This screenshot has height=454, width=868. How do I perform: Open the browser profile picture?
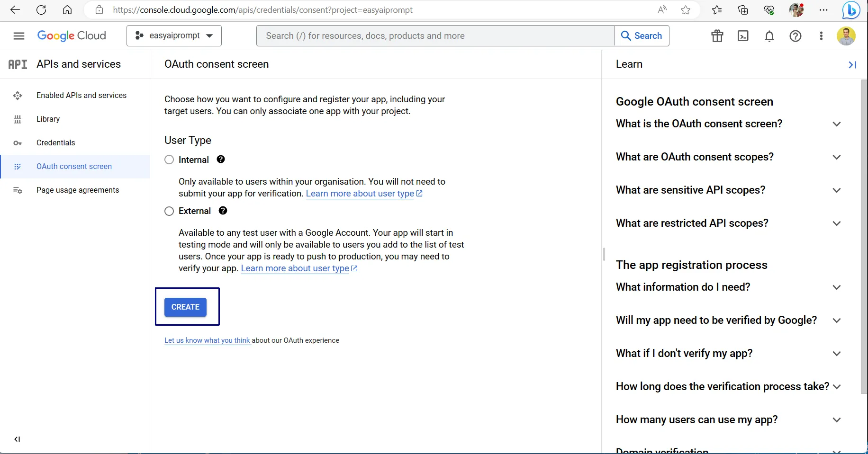pyautogui.click(x=796, y=10)
